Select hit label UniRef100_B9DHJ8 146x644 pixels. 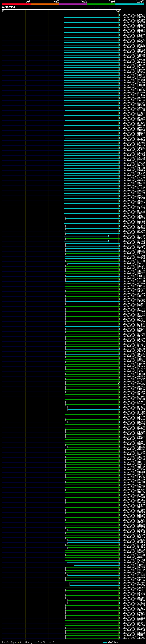[x=134, y=15]
